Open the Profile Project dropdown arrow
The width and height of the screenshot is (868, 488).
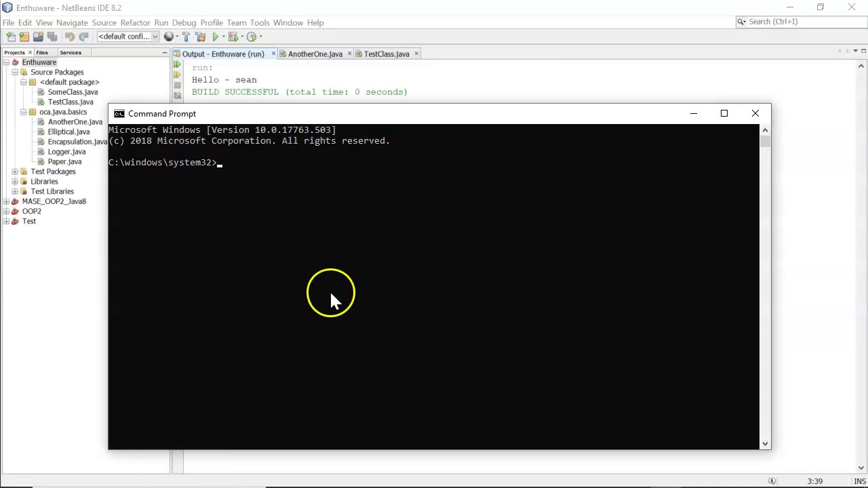coord(260,37)
